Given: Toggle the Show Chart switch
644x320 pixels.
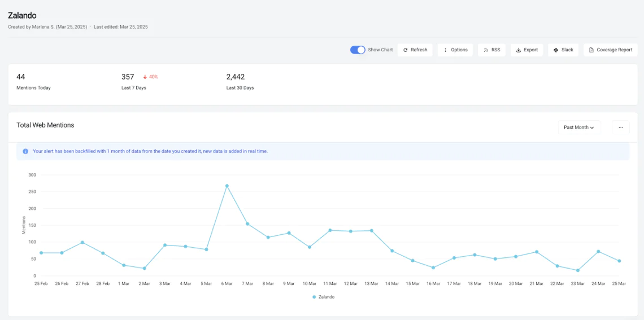Looking at the screenshot, I should coord(358,50).
